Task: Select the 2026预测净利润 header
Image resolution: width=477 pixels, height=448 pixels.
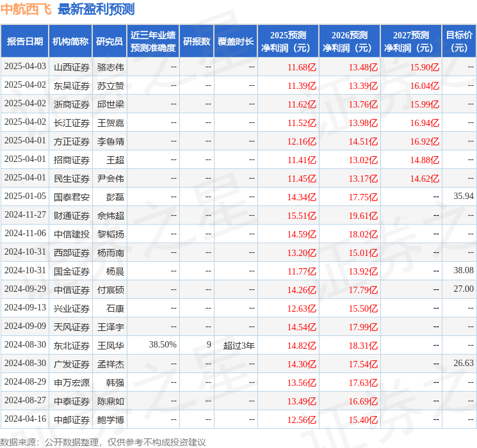Action: coord(350,42)
